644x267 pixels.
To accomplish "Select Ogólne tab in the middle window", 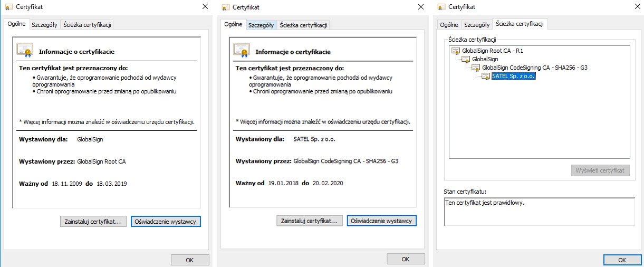I will tap(233, 24).
